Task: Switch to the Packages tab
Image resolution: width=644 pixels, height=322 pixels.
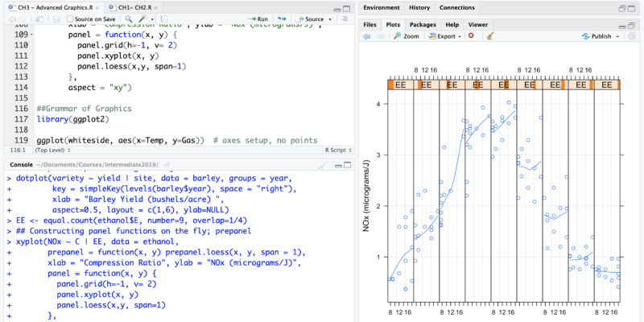Action: (x=422, y=24)
